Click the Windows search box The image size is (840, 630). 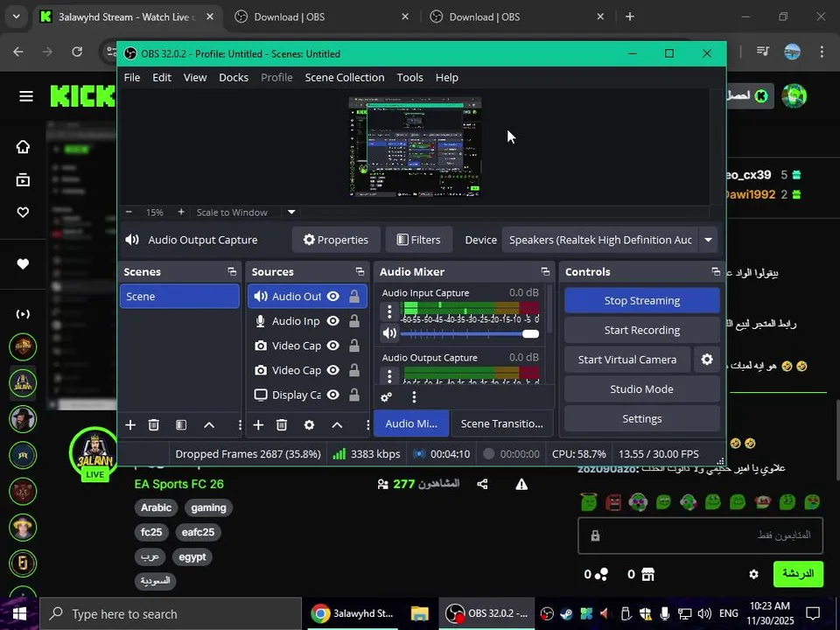tap(171, 614)
